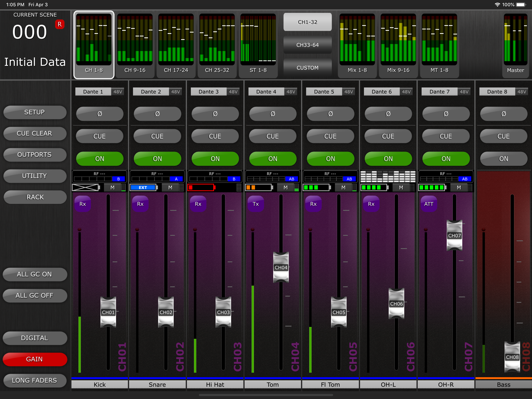Open the Dante 5 input patch selector
532x399 pixels.
(324, 92)
